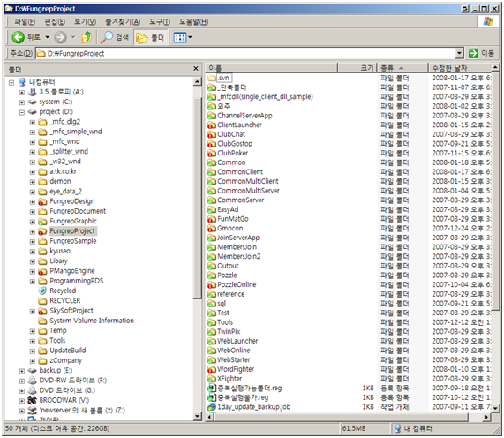Open the 파일(F) menu
Viewport: 504px width, 438px height.
click(25, 22)
